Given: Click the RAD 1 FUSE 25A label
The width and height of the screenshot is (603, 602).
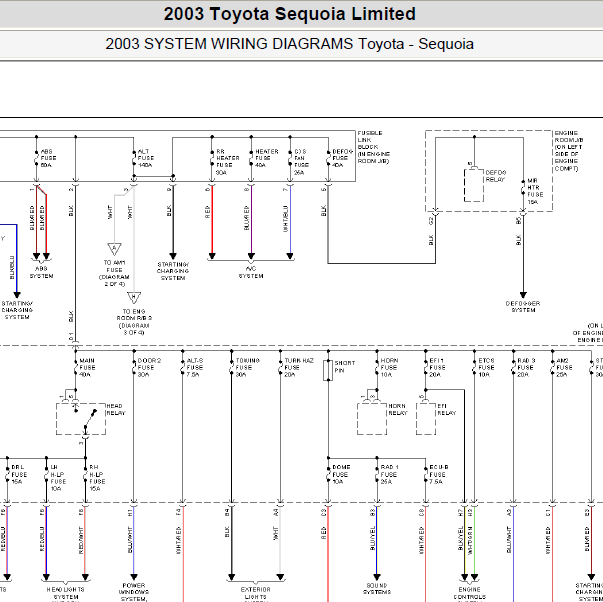Looking at the screenshot, I should click(x=390, y=474).
